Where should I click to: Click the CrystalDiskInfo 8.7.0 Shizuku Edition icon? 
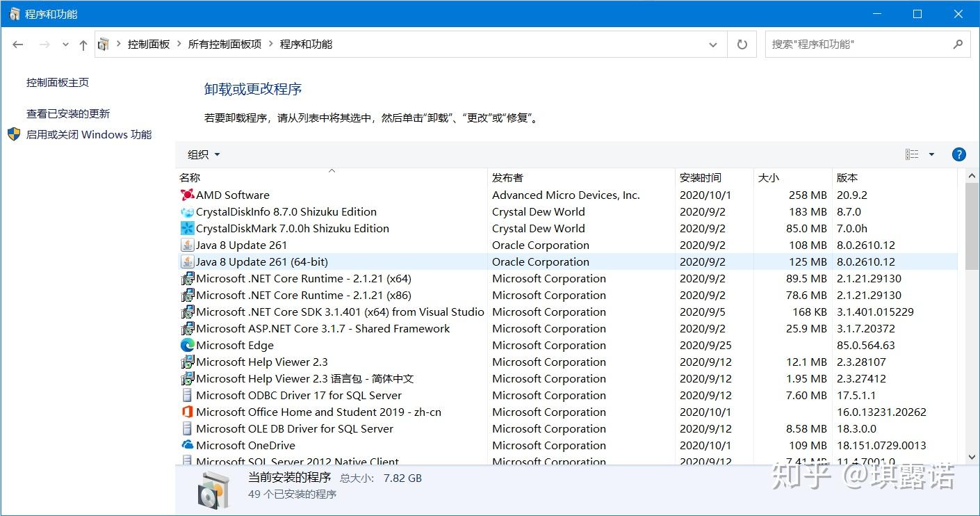(x=187, y=212)
